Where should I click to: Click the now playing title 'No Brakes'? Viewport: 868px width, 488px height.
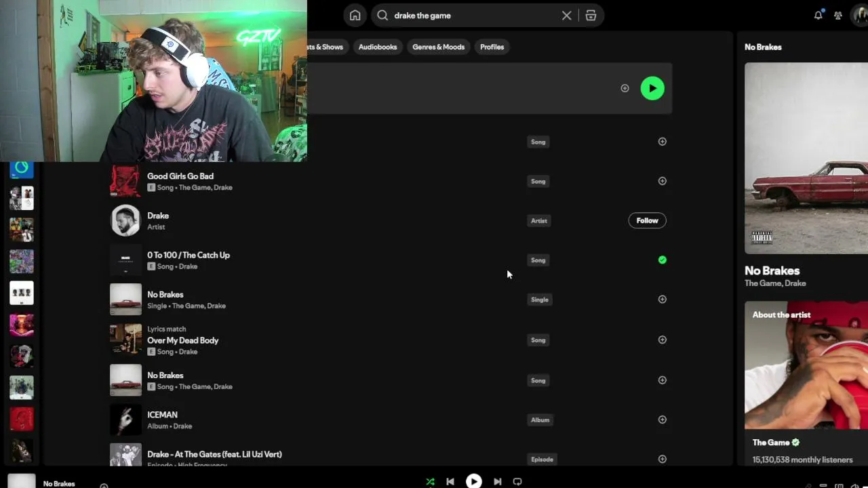pyautogui.click(x=59, y=484)
